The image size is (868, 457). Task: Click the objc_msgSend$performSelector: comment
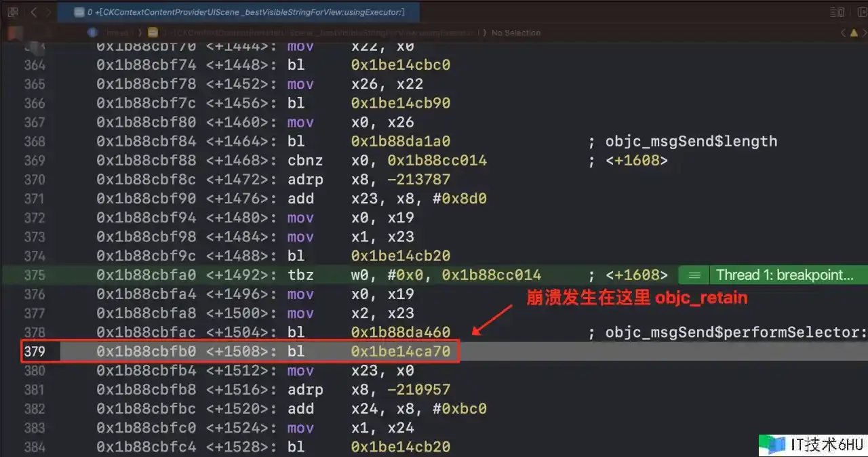pos(736,332)
